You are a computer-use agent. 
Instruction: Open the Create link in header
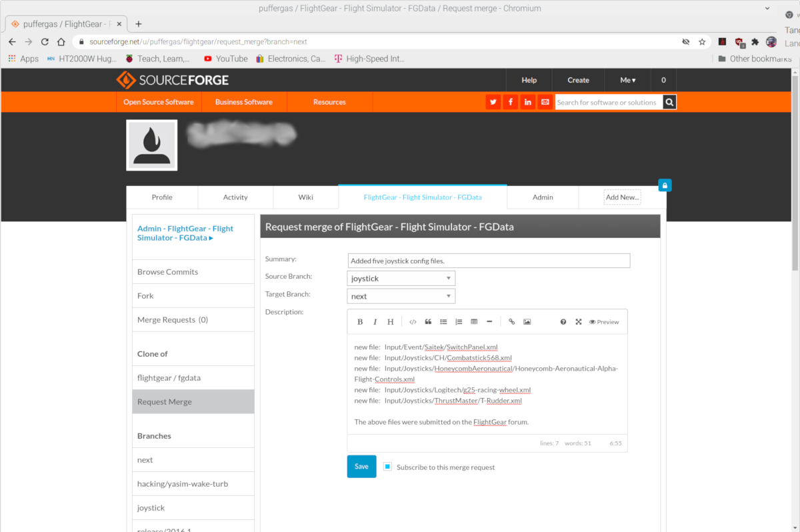click(x=578, y=80)
